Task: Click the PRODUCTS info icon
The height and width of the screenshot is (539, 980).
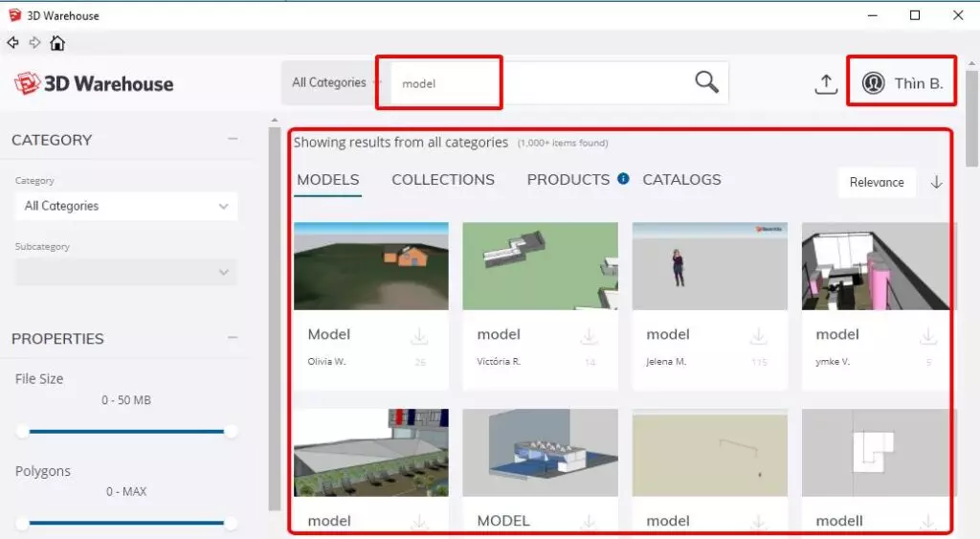Action: click(x=623, y=178)
